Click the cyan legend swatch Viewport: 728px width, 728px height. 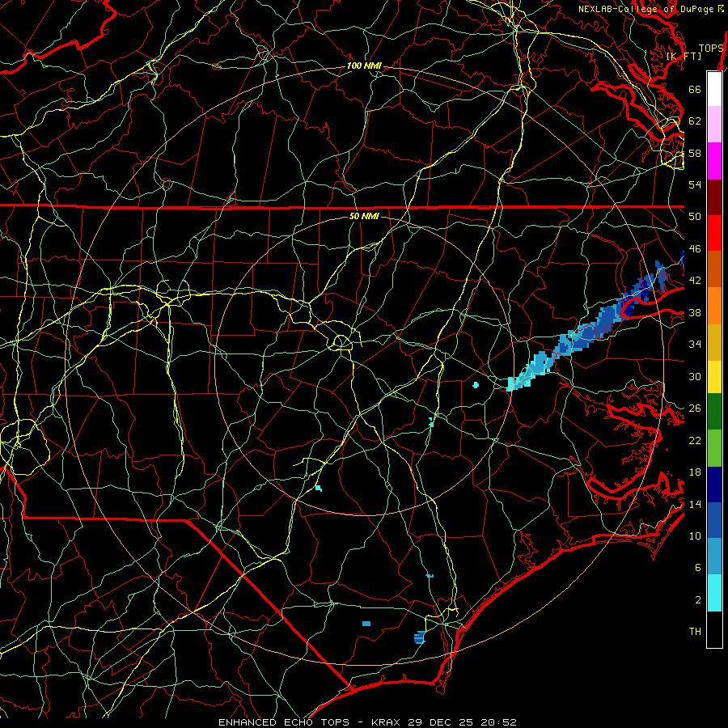[x=714, y=593]
